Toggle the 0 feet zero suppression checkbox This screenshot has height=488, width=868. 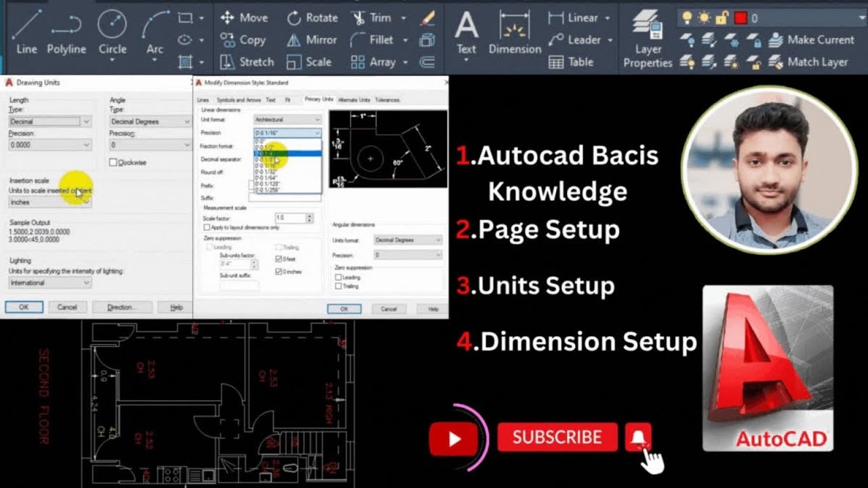[x=279, y=259]
